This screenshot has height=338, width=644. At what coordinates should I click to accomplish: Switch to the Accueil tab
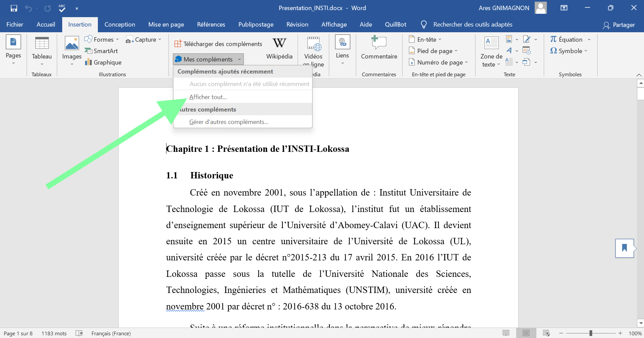(46, 25)
